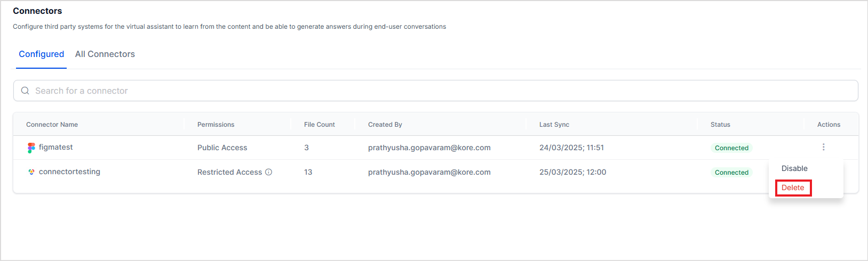Click the Created By column header
The height and width of the screenshot is (261, 868).
[385, 125]
